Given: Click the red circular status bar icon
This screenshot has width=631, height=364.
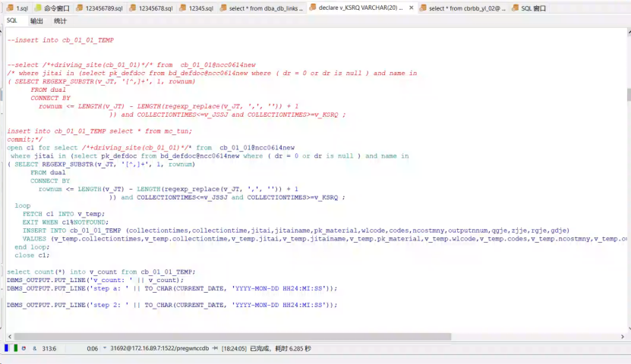Looking at the screenshot, I should 24,348.
